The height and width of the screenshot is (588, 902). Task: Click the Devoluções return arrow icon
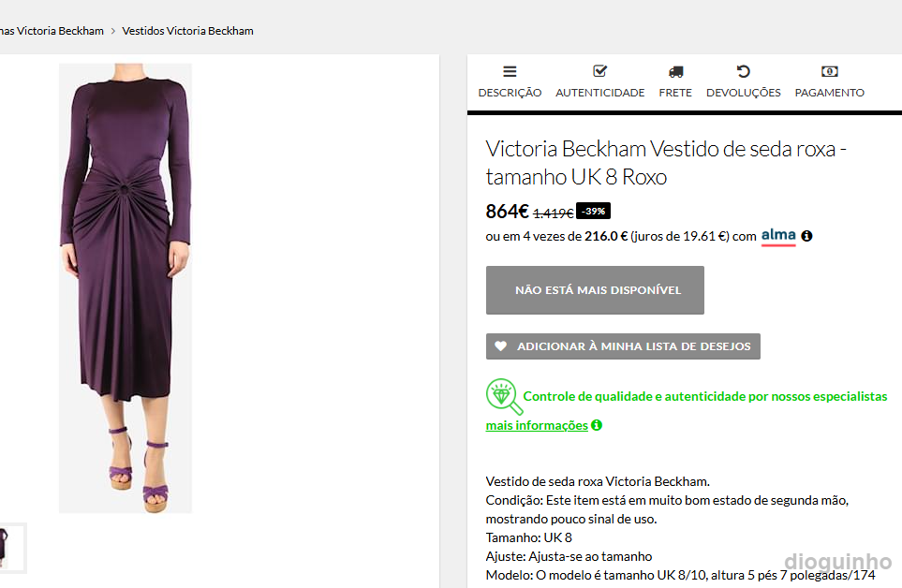coord(743,71)
